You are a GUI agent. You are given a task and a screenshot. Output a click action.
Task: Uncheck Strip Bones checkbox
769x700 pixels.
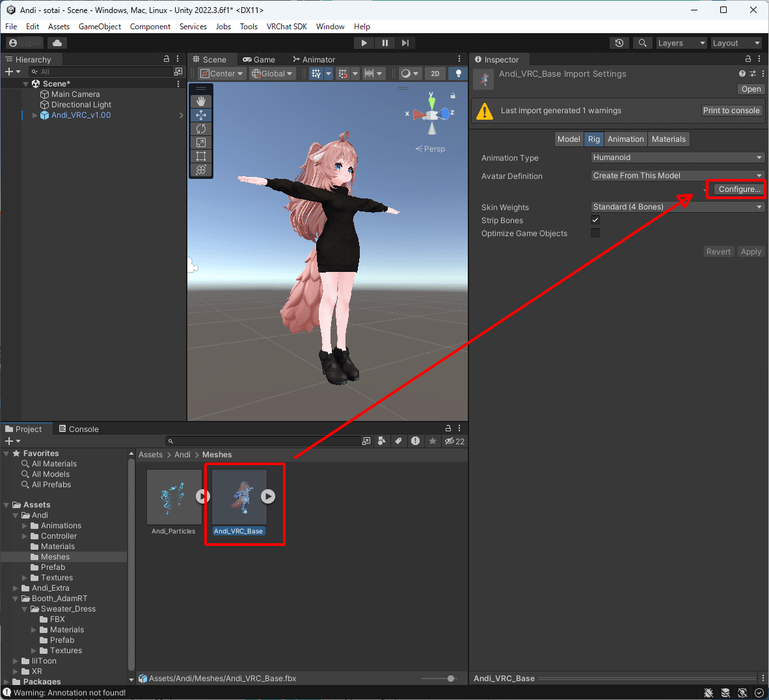point(595,220)
